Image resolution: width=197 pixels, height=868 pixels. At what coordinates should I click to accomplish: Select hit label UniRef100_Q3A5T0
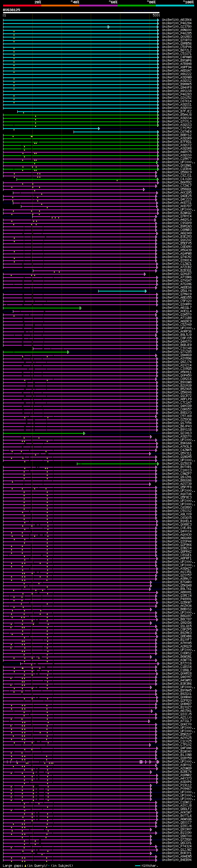(x=176, y=314)
